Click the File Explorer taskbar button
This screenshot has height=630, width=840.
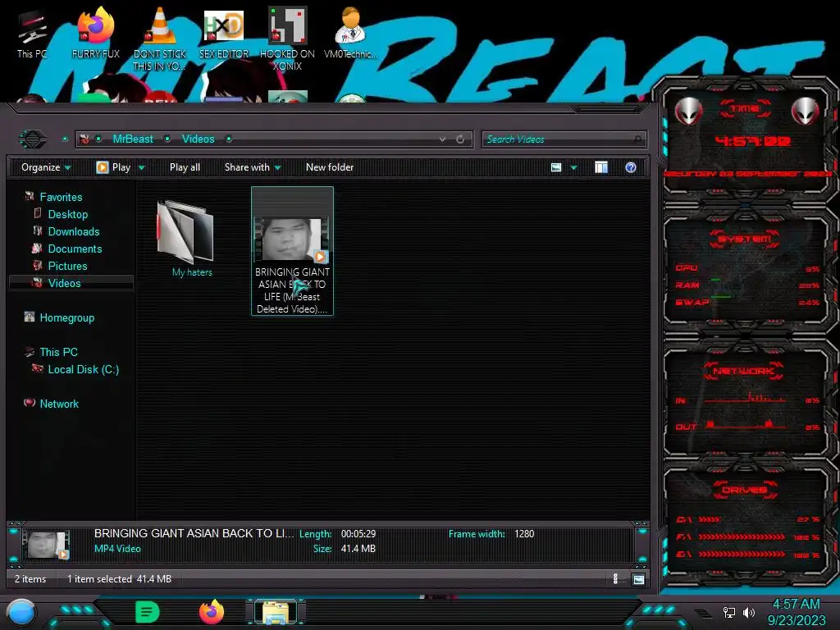276,612
